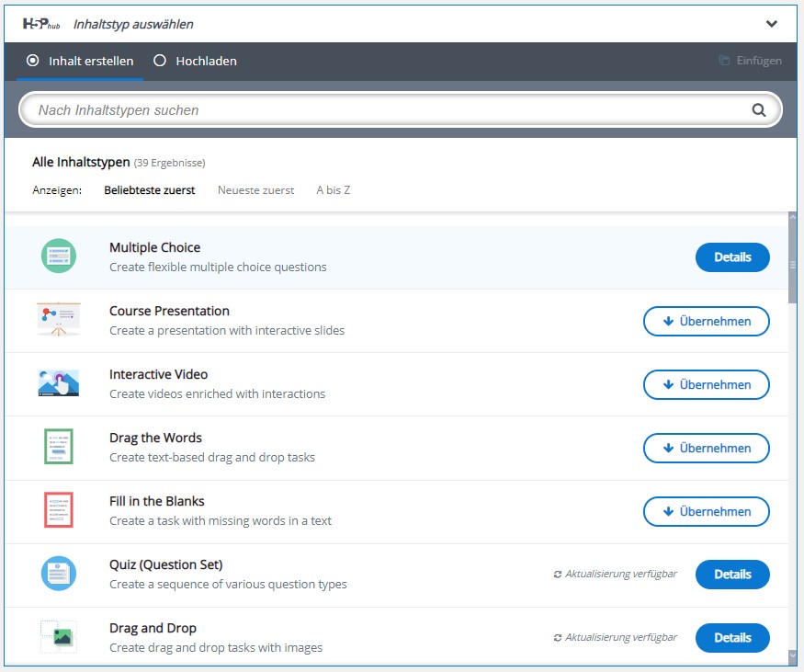Open Details for Drag and Drop
This screenshot has height=672, width=804.
pyautogui.click(x=732, y=638)
